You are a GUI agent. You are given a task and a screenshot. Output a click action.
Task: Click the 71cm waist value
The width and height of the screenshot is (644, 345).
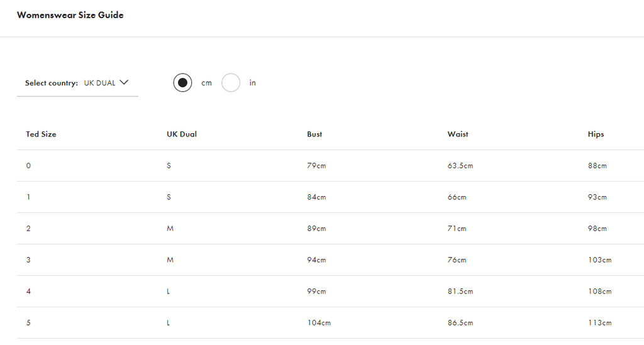[457, 229]
